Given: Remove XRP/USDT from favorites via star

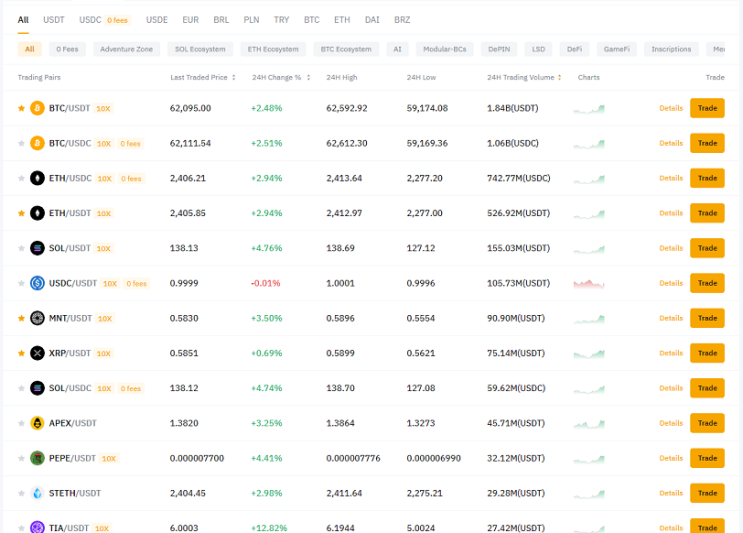Looking at the screenshot, I should point(21,353).
